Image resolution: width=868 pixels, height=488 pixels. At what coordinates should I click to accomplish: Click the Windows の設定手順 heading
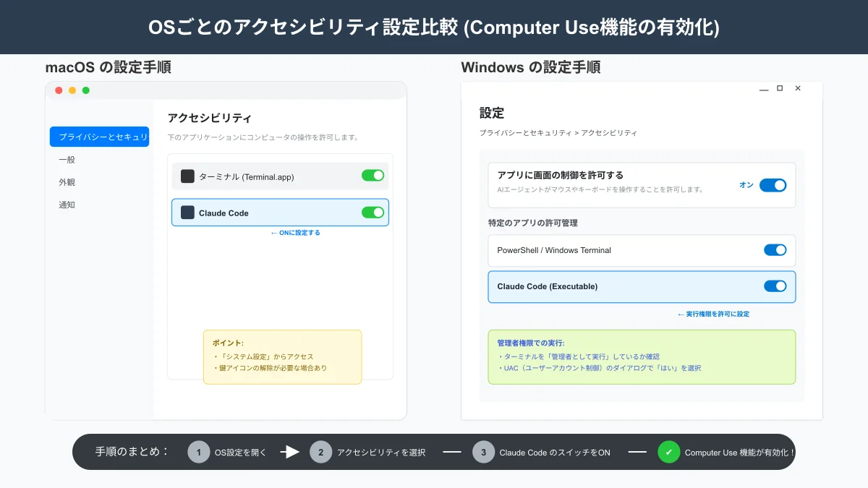[x=531, y=68]
